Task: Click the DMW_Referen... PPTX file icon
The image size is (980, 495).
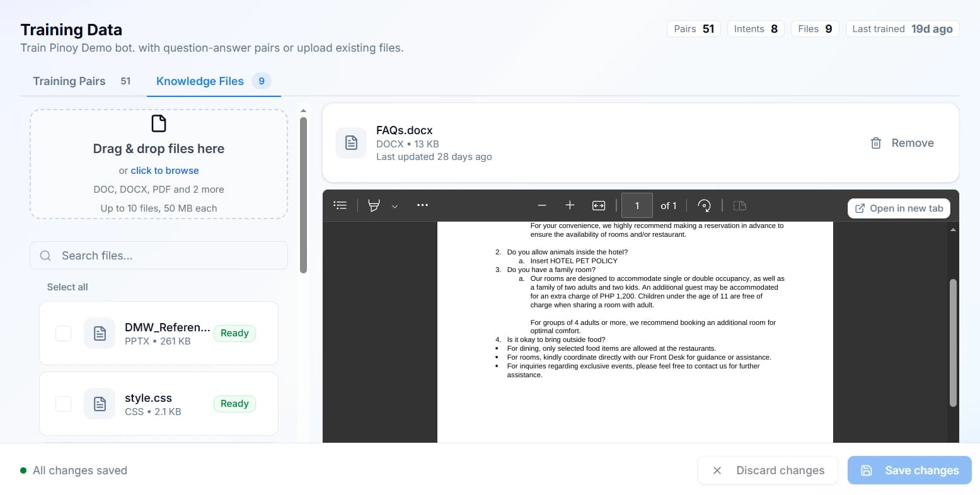Action: (100, 333)
